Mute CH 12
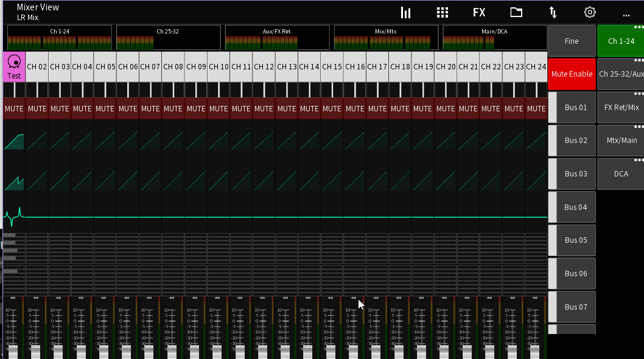 pyautogui.click(x=264, y=108)
